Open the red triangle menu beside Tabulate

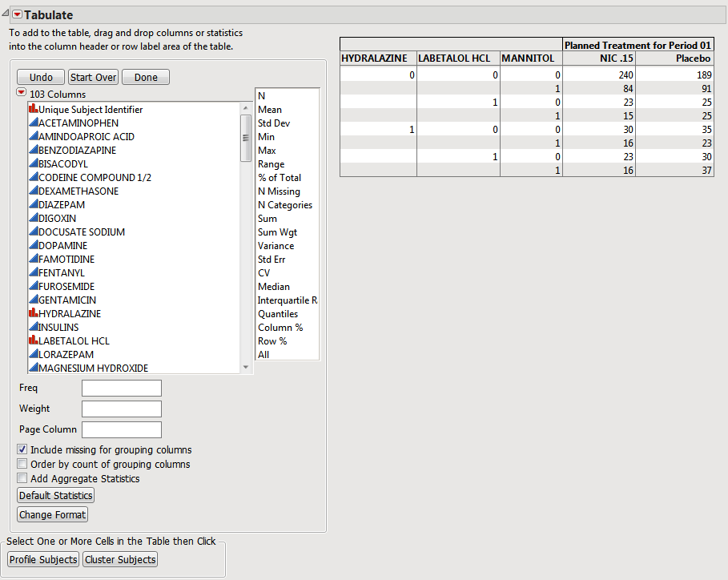(16, 14)
